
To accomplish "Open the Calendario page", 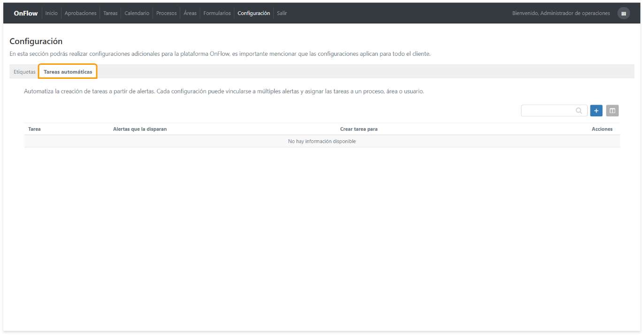I will (x=137, y=13).
